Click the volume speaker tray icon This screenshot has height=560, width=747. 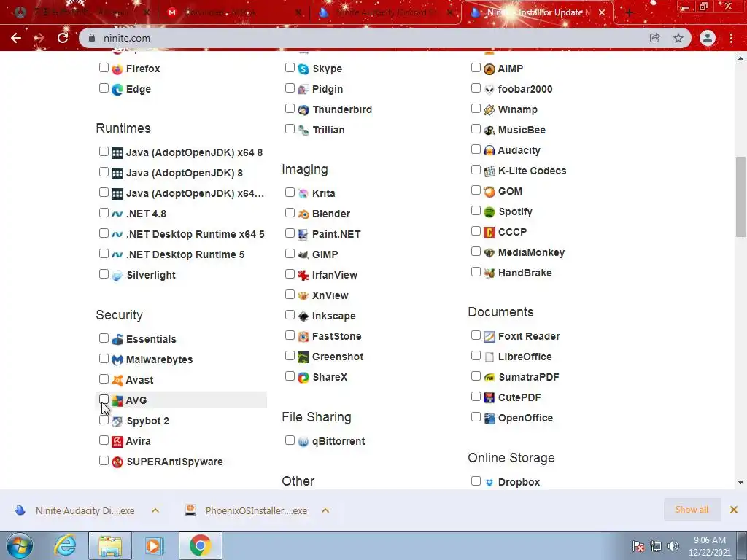point(673,546)
